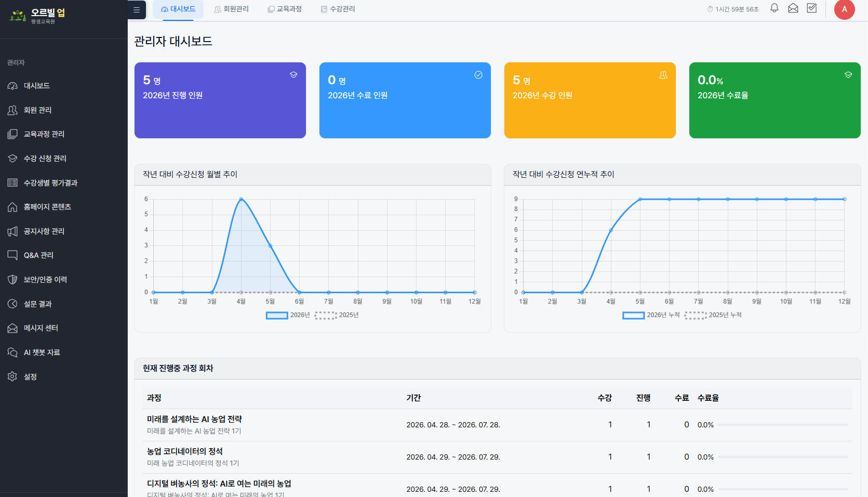868x497 pixels.
Task: Switch to the 회원관리 top tab
Action: pyautogui.click(x=231, y=9)
